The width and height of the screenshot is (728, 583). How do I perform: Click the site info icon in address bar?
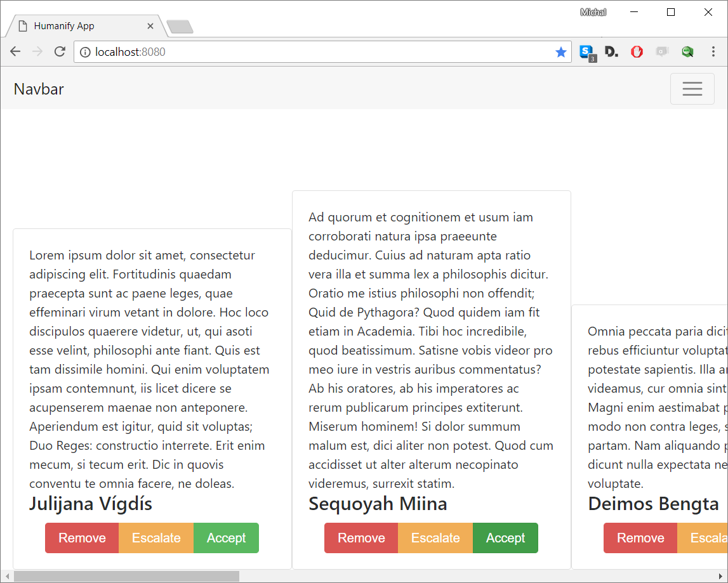[86, 52]
